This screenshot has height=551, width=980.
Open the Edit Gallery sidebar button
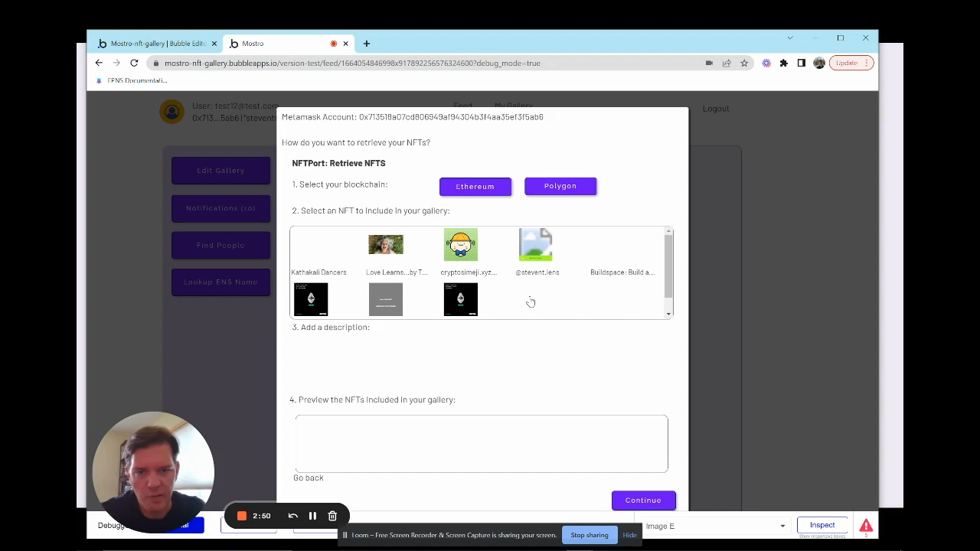[220, 171]
